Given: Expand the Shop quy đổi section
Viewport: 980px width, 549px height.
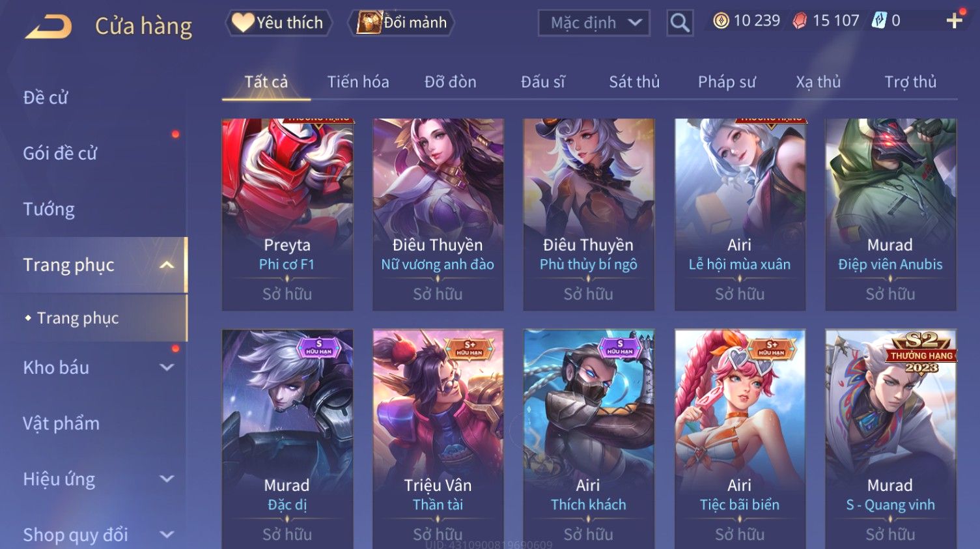Looking at the screenshot, I should pos(167,535).
